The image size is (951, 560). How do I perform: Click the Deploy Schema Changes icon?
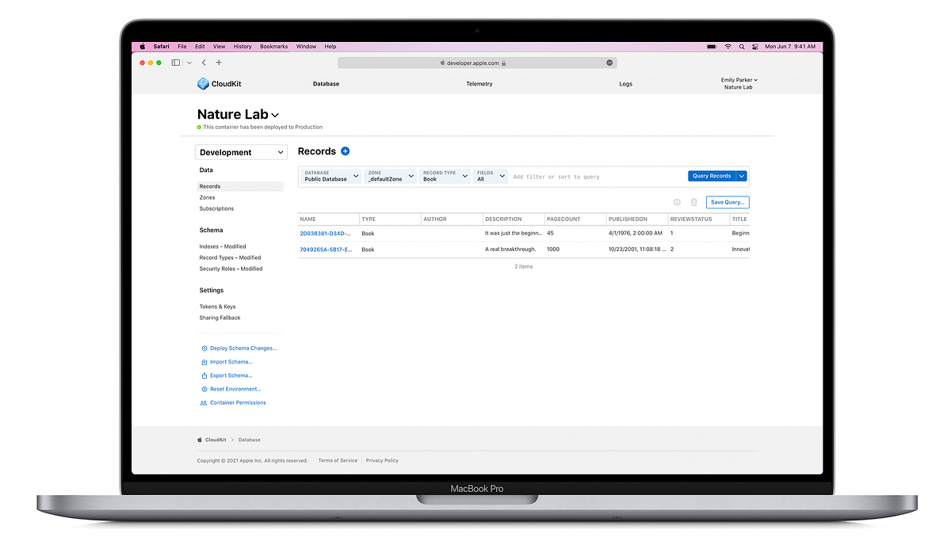click(x=205, y=348)
